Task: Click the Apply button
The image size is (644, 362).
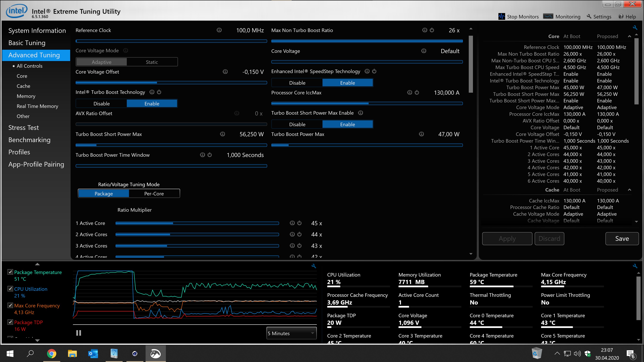Action: 507,239
